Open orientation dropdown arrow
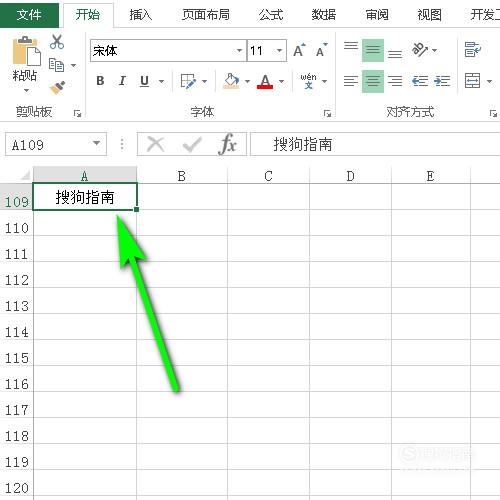This screenshot has width=500, height=500. pos(434,50)
